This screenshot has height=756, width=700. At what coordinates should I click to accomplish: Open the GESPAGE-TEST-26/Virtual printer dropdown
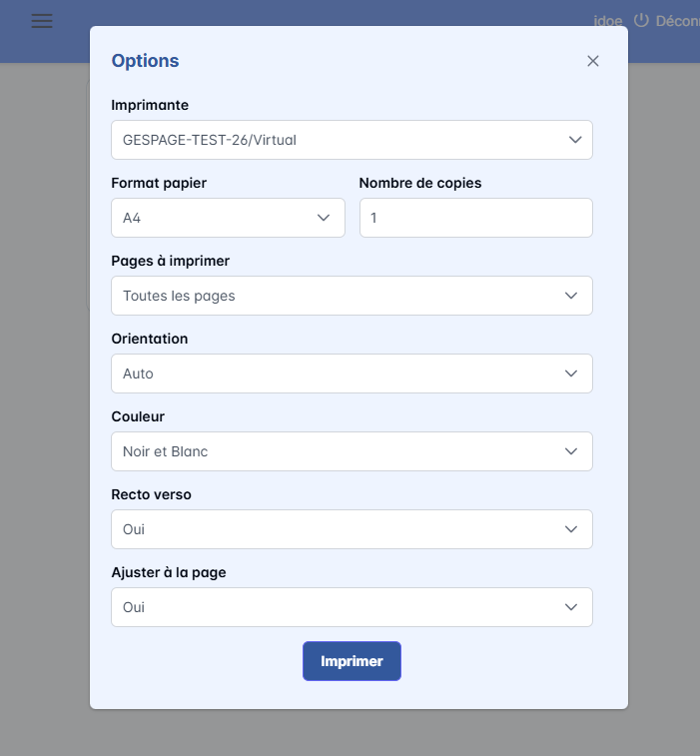[x=340, y=140]
